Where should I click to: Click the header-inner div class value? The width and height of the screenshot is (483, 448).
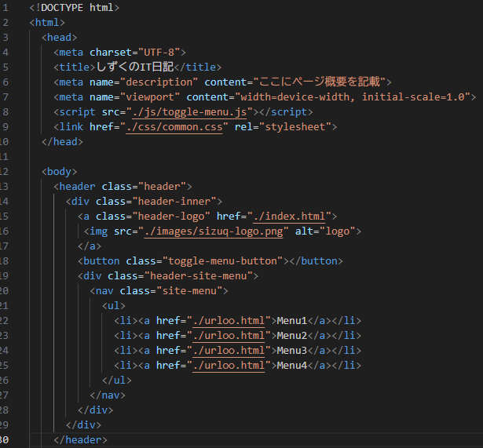click(174, 202)
